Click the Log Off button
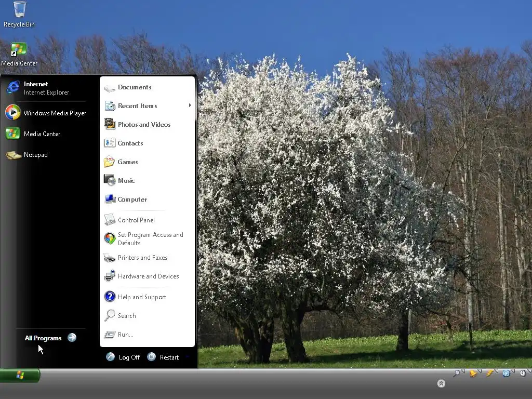Image resolution: width=532 pixels, height=399 pixels. click(123, 357)
